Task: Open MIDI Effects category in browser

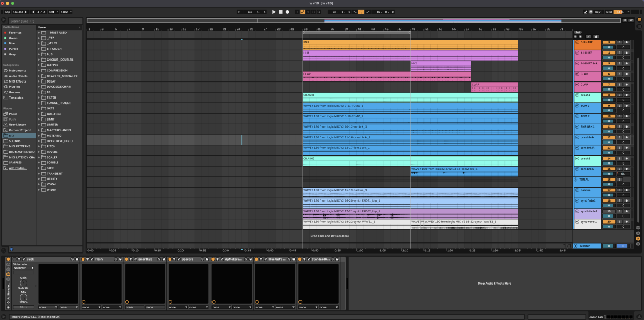Action: pyautogui.click(x=17, y=81)
